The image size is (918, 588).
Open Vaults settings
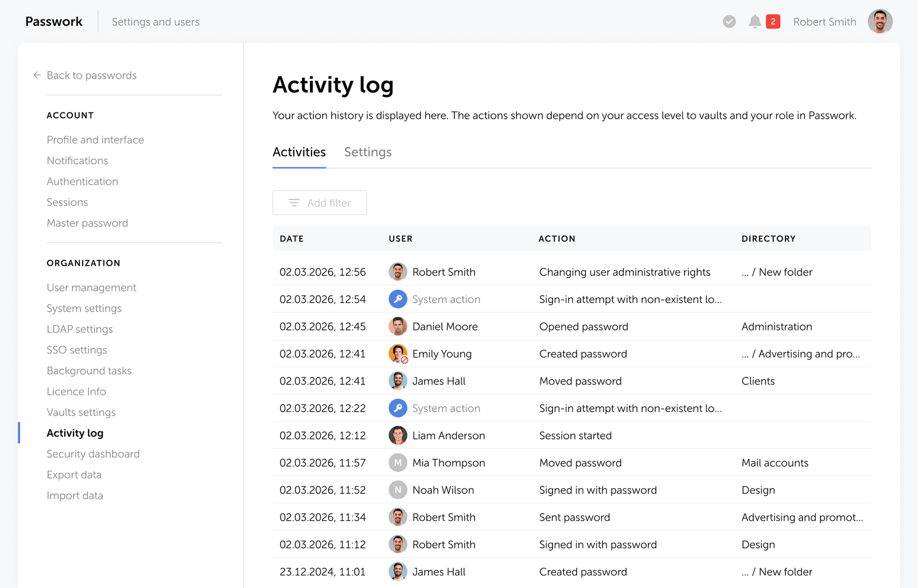point(81,412)
